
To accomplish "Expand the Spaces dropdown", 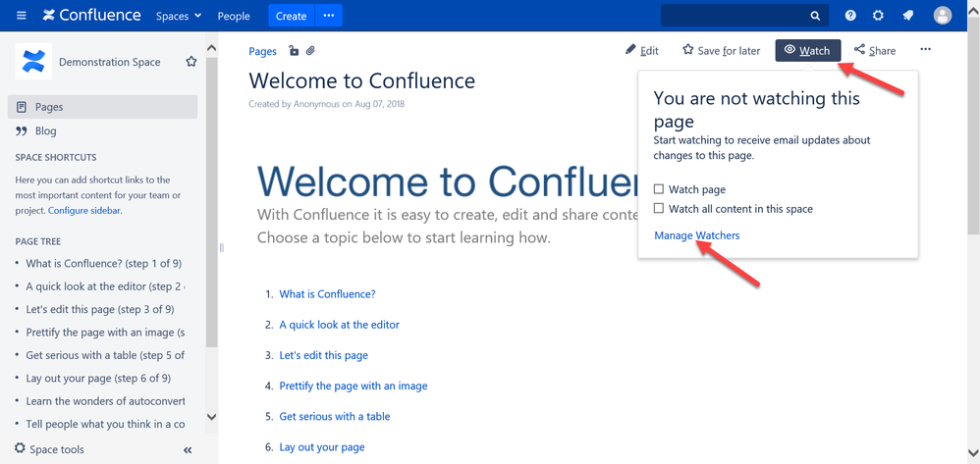I will [x=179, y=17].
